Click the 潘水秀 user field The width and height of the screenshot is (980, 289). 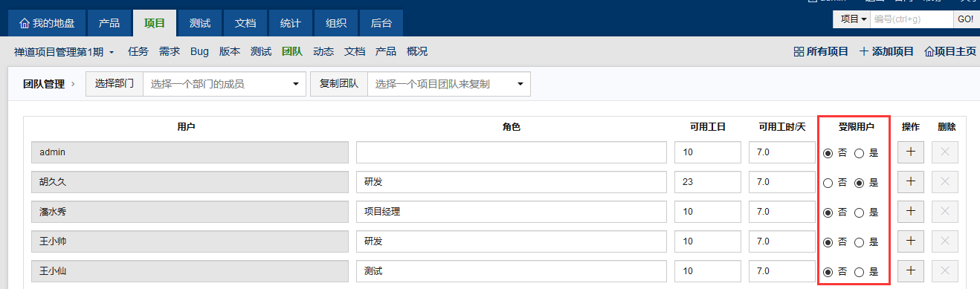point(190,212)
